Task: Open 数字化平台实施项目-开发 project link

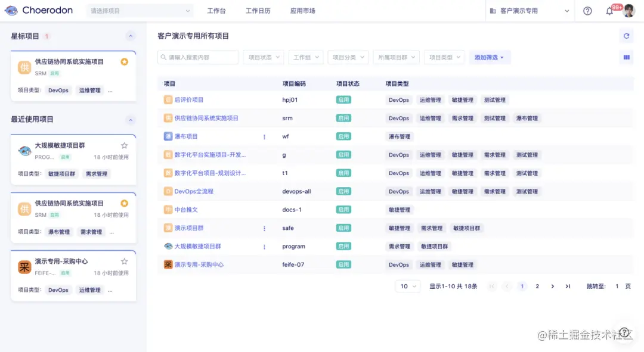Action: tap(210, 155)
